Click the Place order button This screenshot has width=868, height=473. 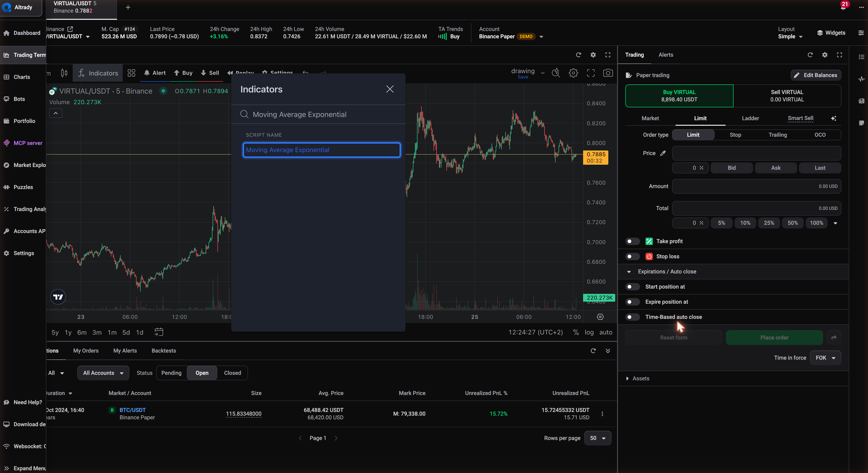pyautogui.click(x=774, y=338)
